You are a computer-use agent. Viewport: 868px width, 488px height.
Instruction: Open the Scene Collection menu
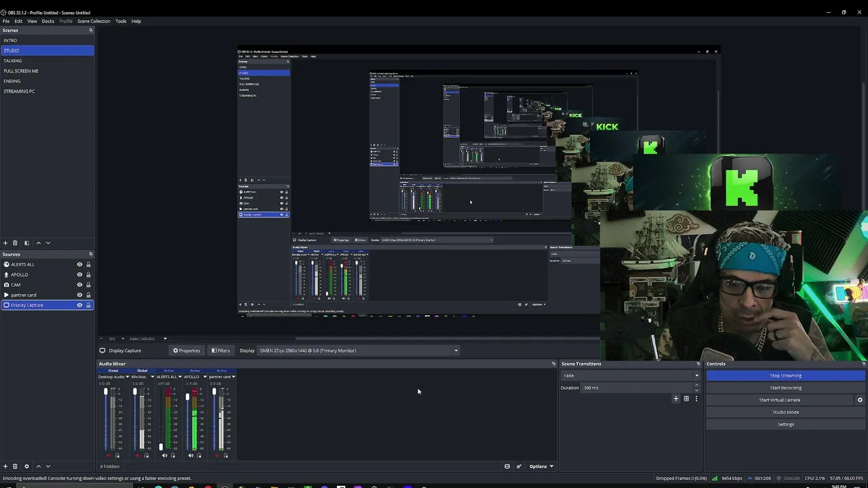pos(94,21)
